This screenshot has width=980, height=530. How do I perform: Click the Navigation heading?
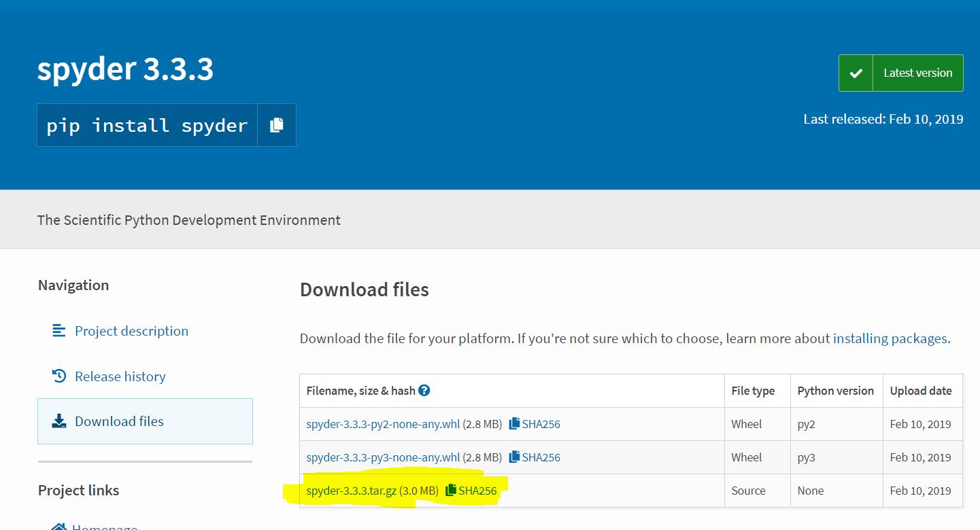click(x=73, y=285)
